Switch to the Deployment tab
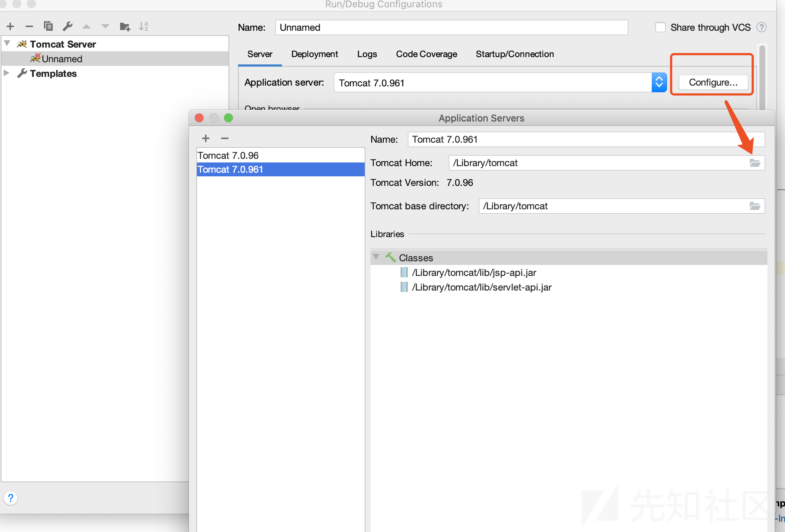The height and width of the screenshot is (532, 785). pyautogui.click(x=315, y=54)
